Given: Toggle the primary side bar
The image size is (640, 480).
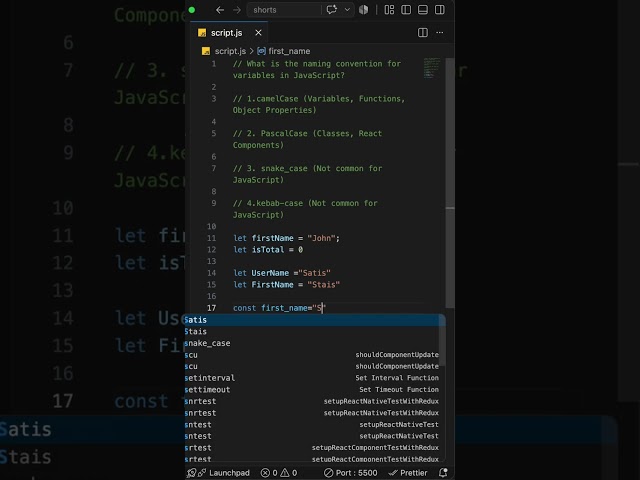Looking at the screenshot, I should coord(406,10).
